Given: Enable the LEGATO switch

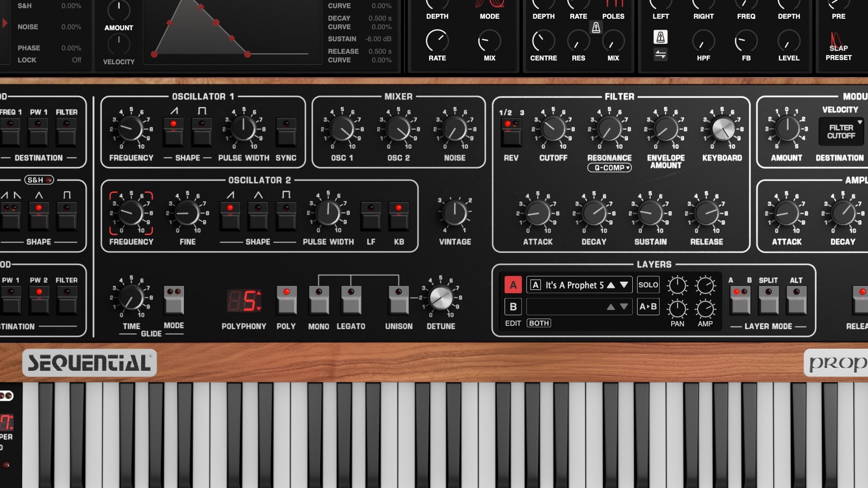Looking at the screenshot, I should (x=351, y=300).
